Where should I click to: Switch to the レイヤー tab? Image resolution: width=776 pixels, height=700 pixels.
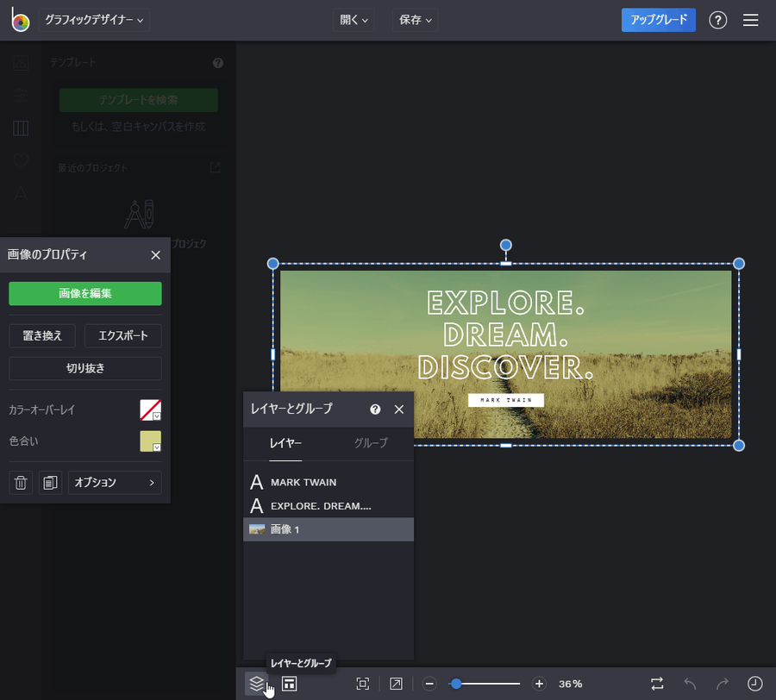(x=285, y=443)
